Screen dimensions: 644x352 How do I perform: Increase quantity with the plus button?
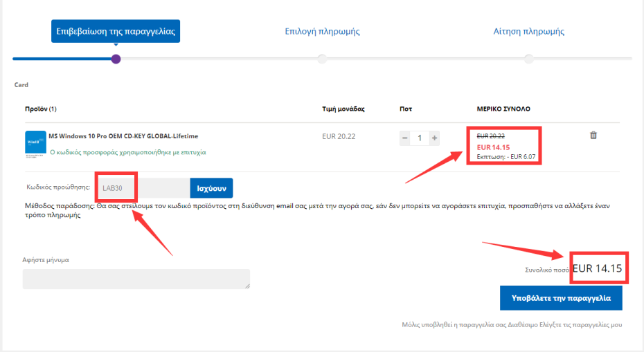point(434,138)
